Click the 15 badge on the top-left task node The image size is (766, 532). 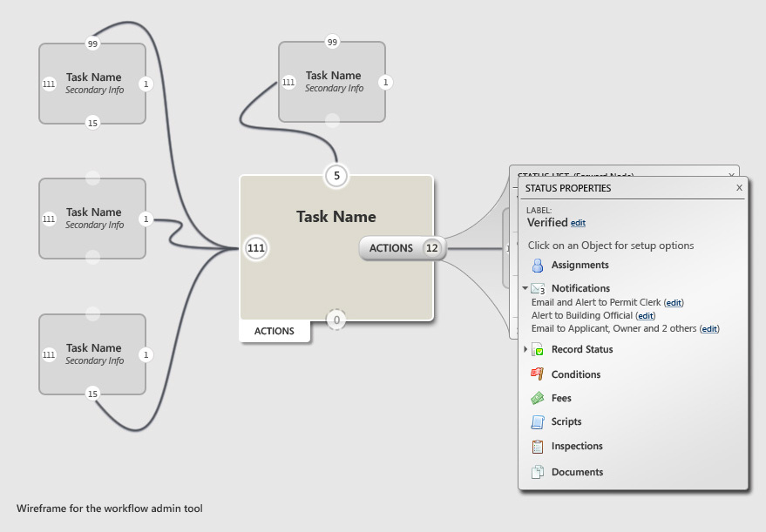click(92, 123)
